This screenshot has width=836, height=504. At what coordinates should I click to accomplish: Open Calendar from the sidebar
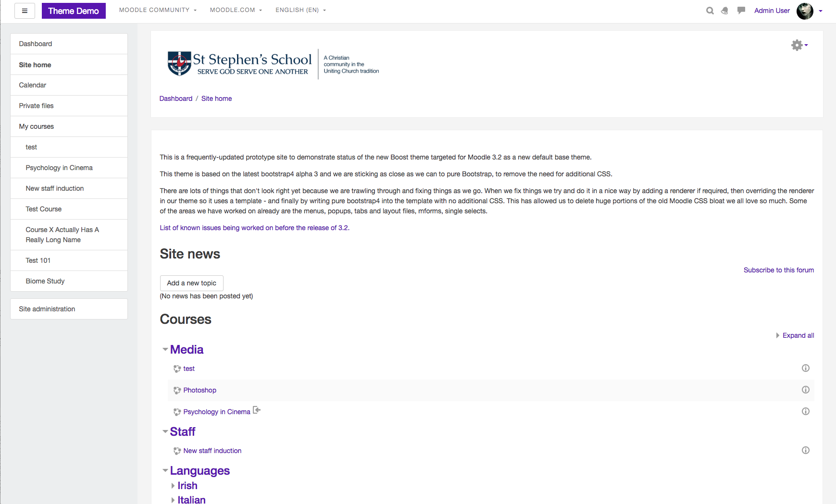[x=69, y=85]
